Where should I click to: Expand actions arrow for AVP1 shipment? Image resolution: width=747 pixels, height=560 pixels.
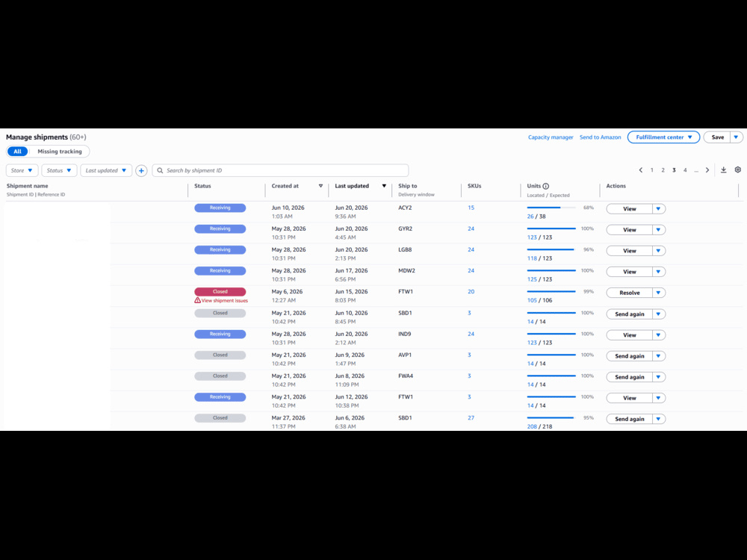tap(658, 356)
